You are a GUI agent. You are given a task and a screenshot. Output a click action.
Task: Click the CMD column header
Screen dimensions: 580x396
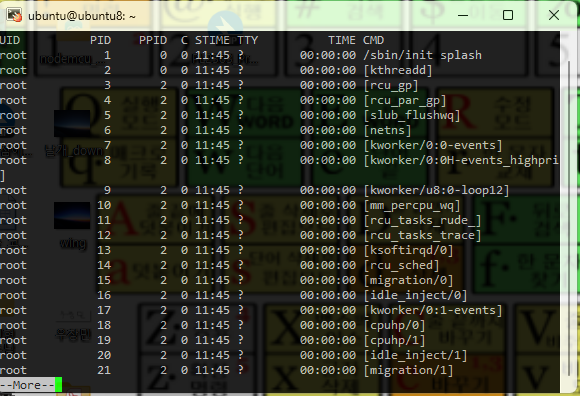[x=374, y=40]
